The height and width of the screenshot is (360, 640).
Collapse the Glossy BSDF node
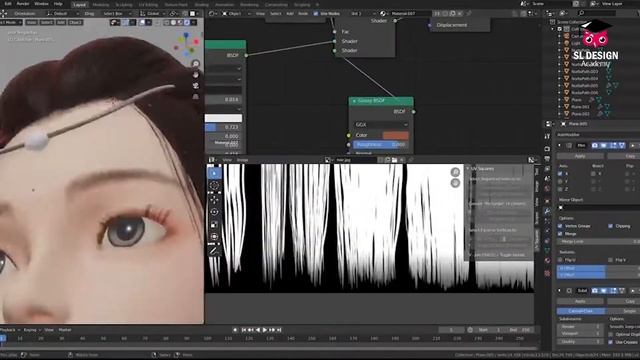(x=354, y=101)
